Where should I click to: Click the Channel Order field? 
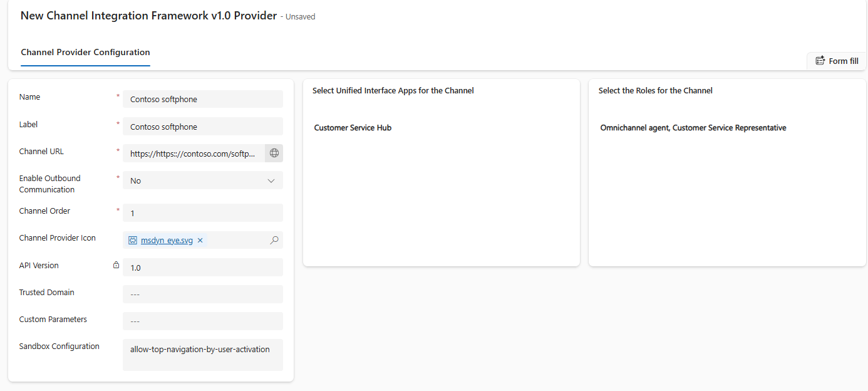202,213
